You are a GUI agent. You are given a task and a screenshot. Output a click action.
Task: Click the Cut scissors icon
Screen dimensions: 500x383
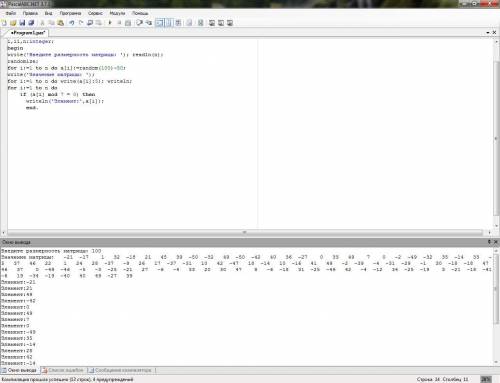[x=42, y=23]
